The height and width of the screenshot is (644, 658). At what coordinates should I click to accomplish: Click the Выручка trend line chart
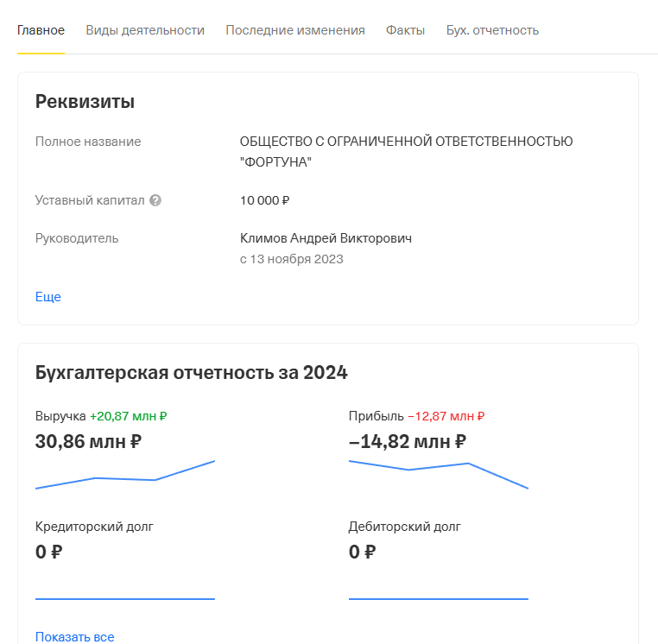pyautogui.click(x=125, y=476)
